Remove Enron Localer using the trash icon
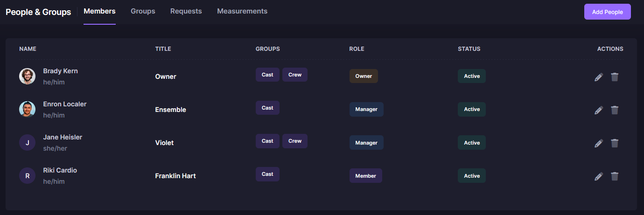 (615, 110)
